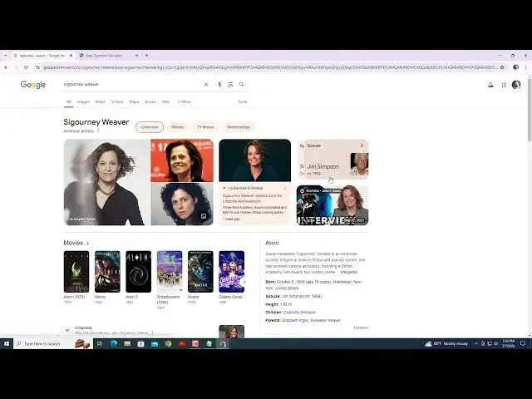Select the TV shows chip

tap(205, 127)
